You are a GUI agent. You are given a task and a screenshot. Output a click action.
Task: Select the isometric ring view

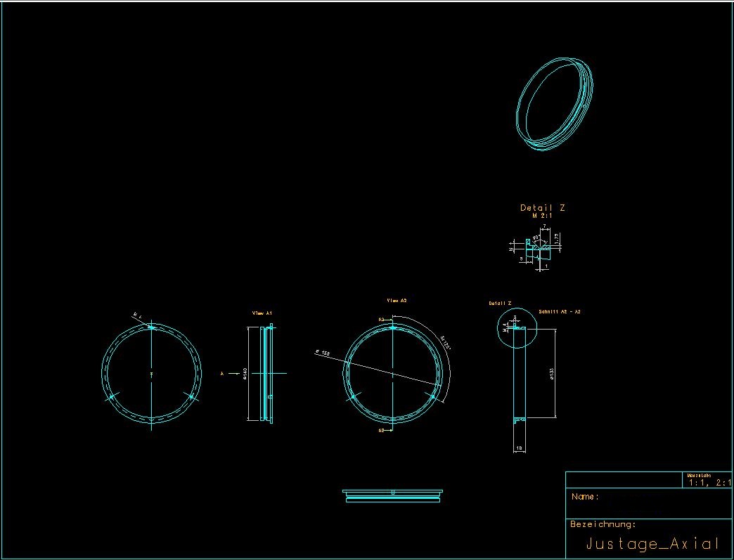coord(554,104)
